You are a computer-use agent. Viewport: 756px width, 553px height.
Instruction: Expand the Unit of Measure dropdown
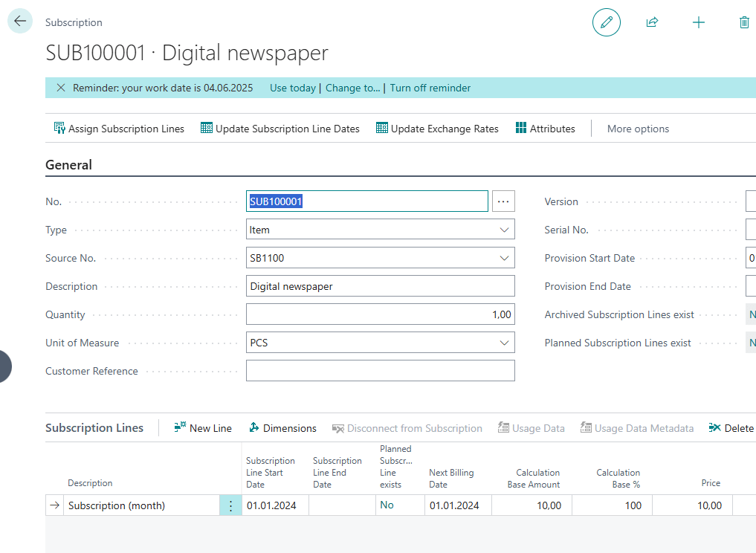505,343
